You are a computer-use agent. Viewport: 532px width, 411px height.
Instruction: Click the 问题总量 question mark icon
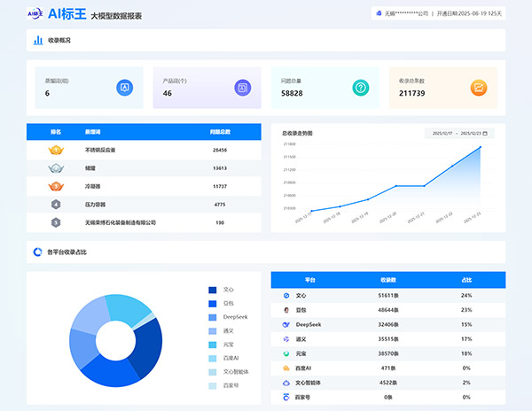coord(360,88)
